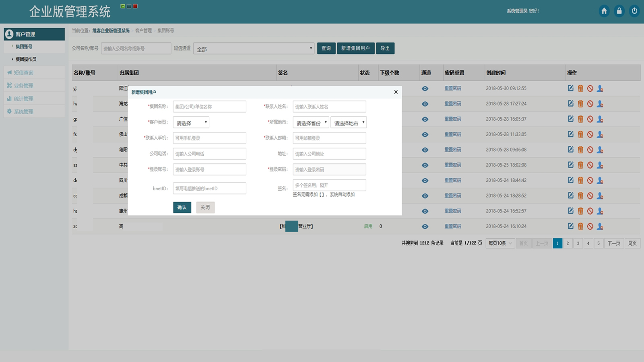Close the 新增集团用户 dialog with X

[x=396, y=92]
